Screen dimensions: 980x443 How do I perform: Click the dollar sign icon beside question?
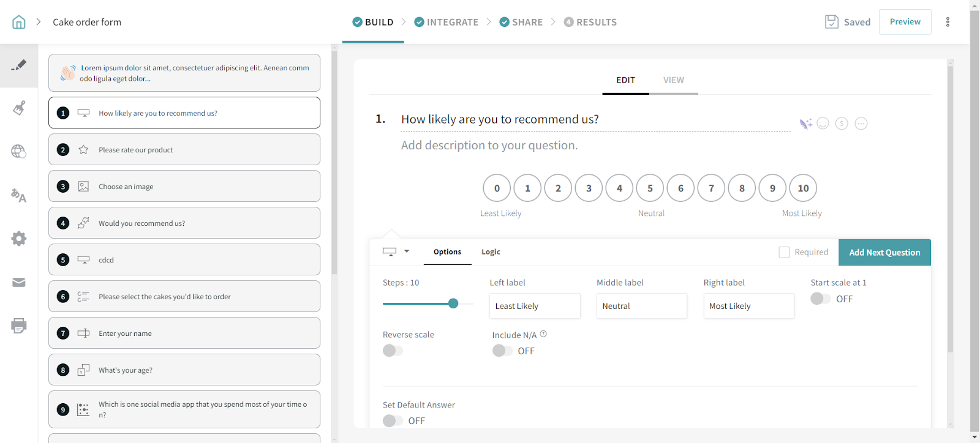pos(842,124)
